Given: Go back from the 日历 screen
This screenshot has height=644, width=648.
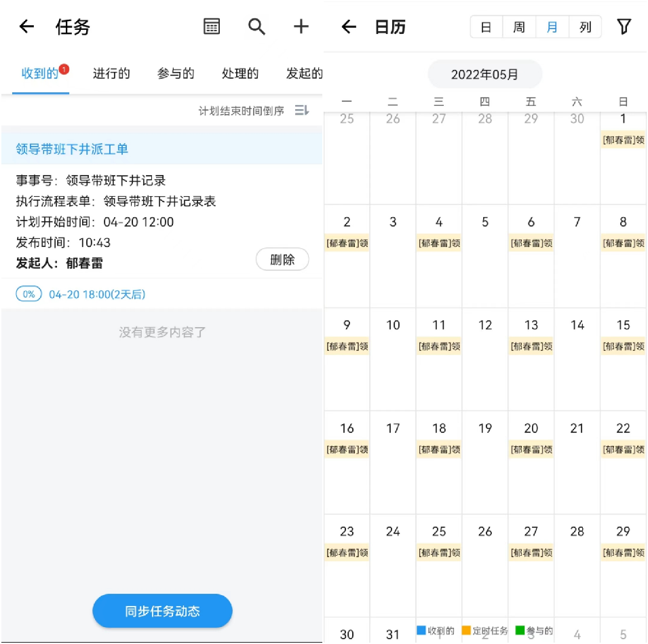Looking at the screenshot, I should tap(349, 27).
